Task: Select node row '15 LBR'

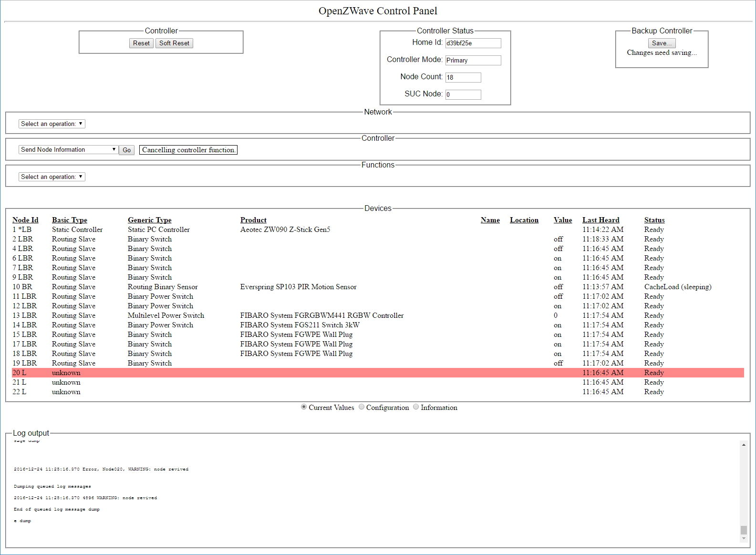Action: coord(378,335)
